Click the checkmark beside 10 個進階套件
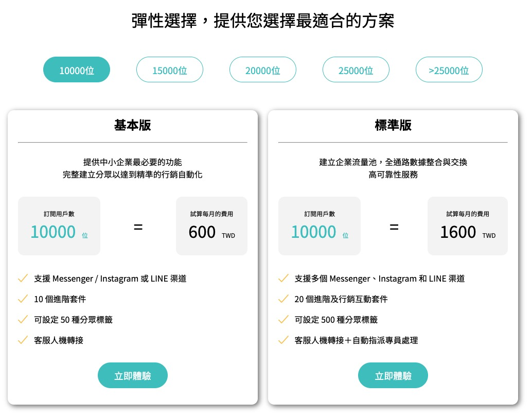The width and height of the screenshot is (532, 417). (23, 299)
